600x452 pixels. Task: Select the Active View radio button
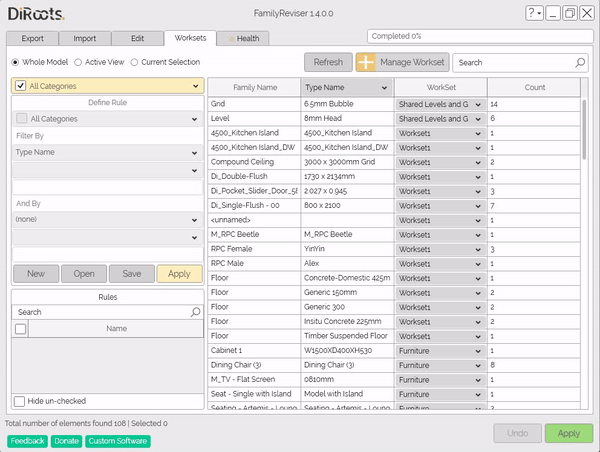click(x=78, y=62)
